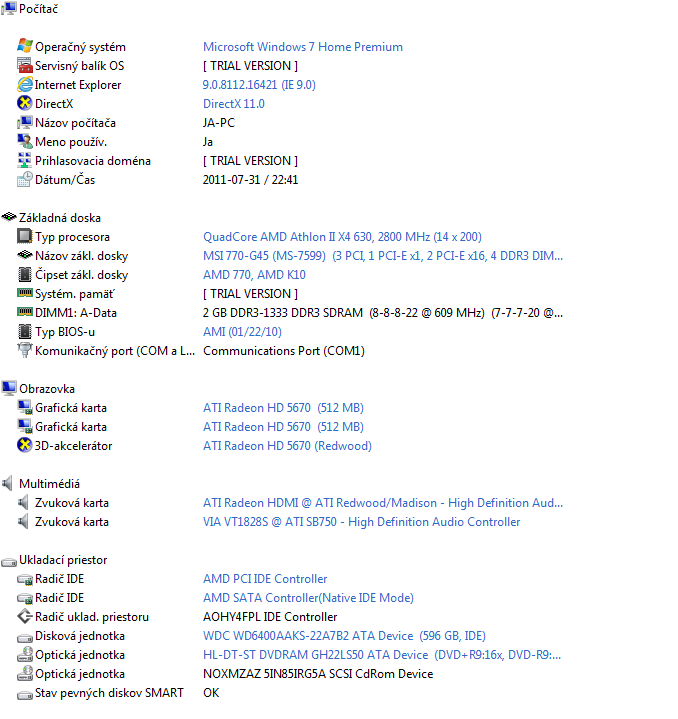Viewport: 678px width, 719px height.
Task: Click the Prihlasovacia doména icon
Action: [x=25, y=160]
